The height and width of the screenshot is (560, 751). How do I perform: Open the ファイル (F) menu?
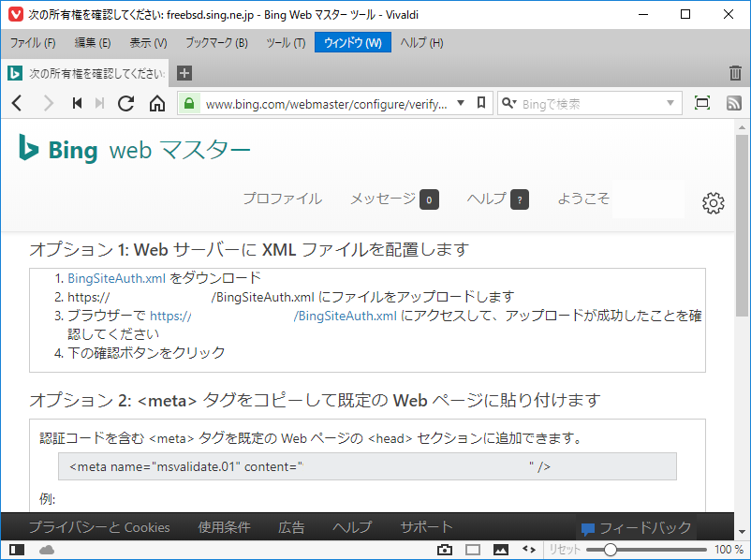pyautogui.click(x=33, y=43)
